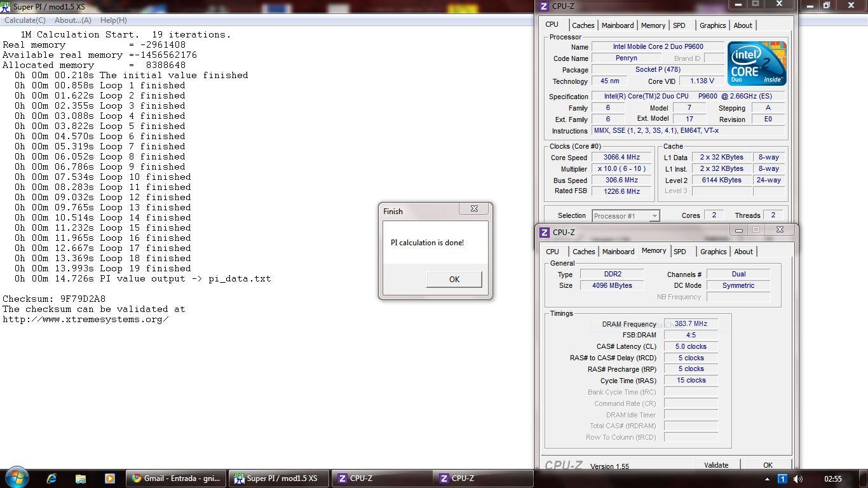868x488 pixels.
Task: Click CAS# Latency value 5.0 clocks
Action: pyautogui.click(x=691, y=347)
